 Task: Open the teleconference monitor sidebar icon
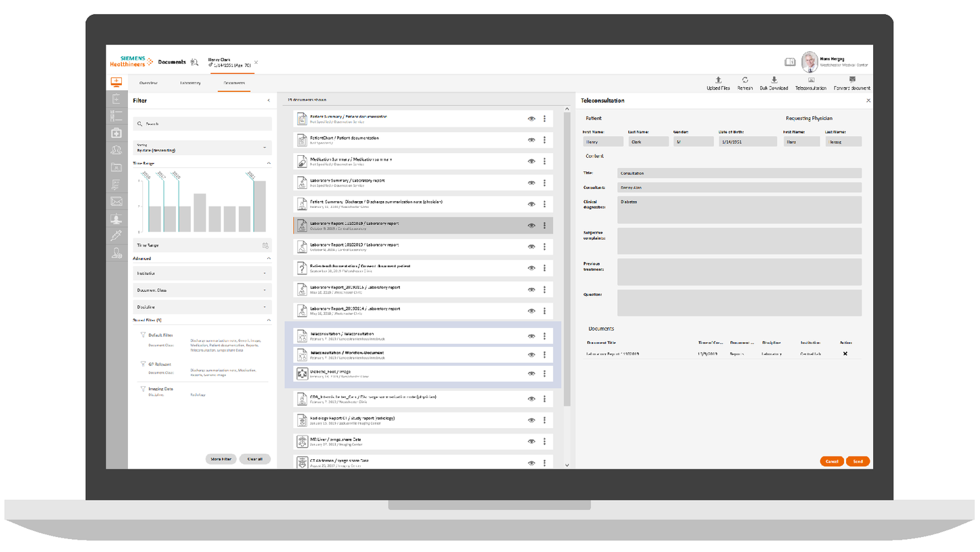click(x=116, y=218)
